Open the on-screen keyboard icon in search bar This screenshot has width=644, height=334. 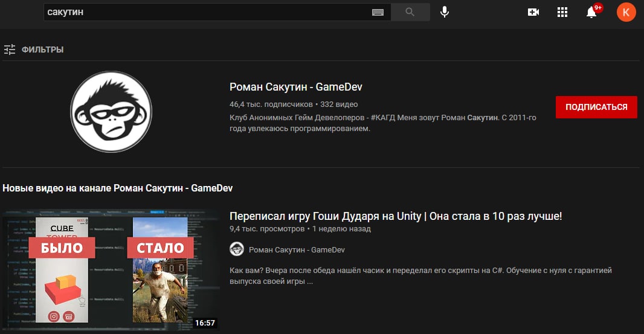378,12
